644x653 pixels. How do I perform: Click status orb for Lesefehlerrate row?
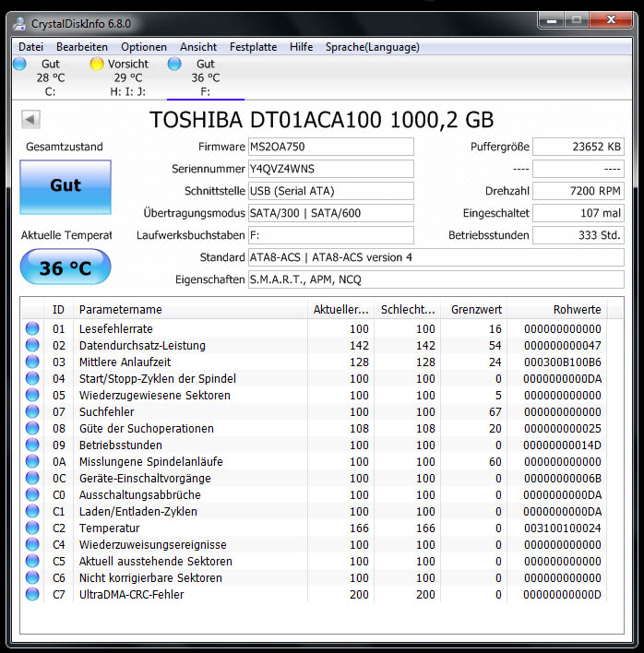tap(32, 328)
